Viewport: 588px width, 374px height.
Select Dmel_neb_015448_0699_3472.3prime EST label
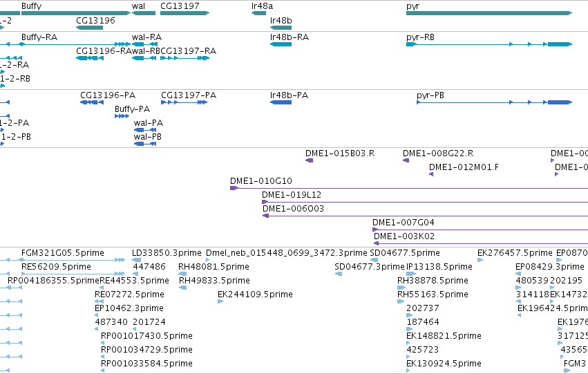click(x=287, y=253)
